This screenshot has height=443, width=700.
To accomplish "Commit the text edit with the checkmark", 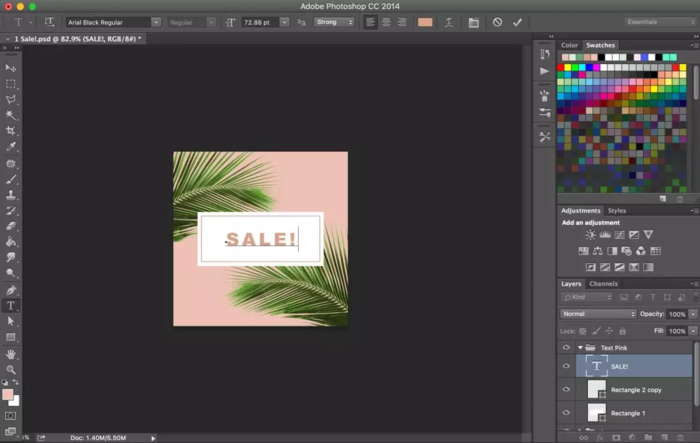I will point(517,22).
